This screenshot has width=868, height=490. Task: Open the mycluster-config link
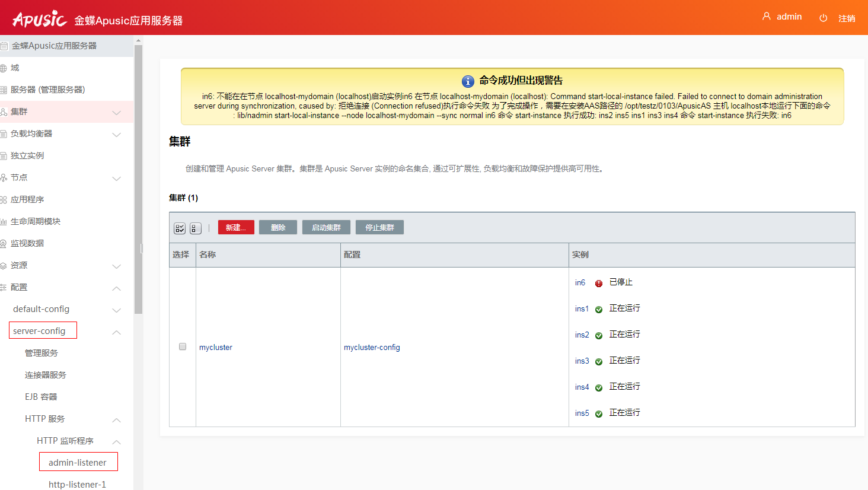372,348
